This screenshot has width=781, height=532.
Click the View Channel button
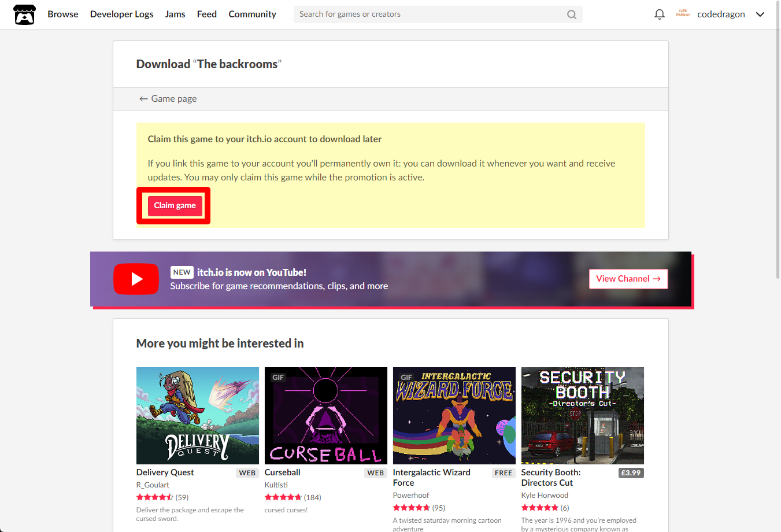[628, 279]
